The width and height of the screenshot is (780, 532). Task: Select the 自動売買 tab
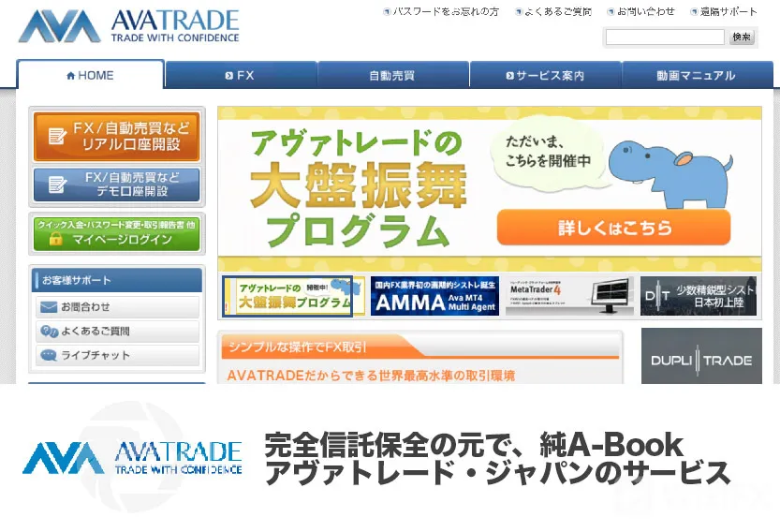click(x=392, y=75)
